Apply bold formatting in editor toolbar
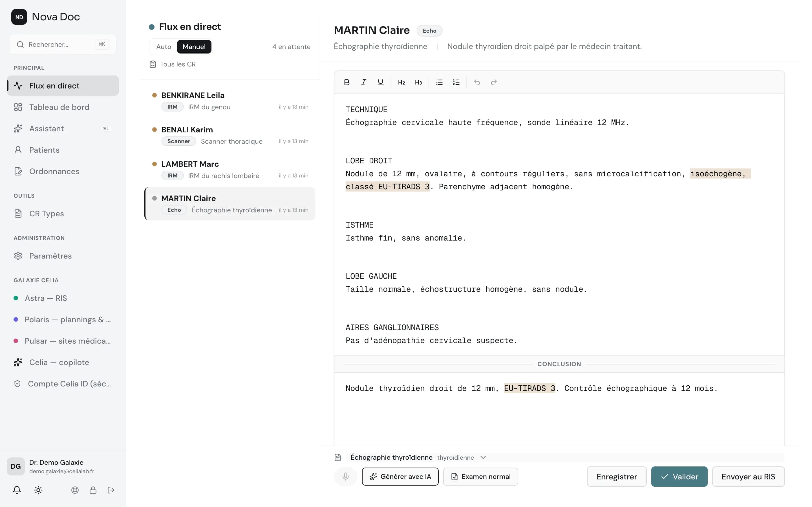Screen dimensions: 812x507 click(x=347, y=82)
